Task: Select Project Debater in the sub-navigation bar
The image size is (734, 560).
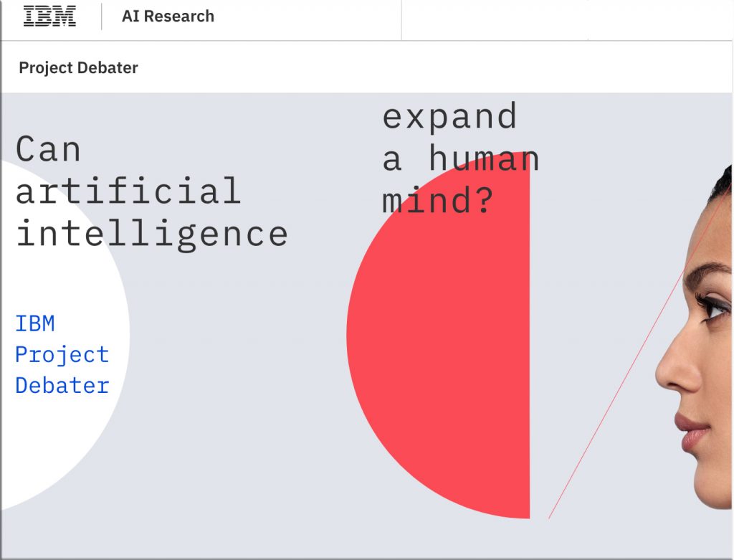Action: [78, 68]
